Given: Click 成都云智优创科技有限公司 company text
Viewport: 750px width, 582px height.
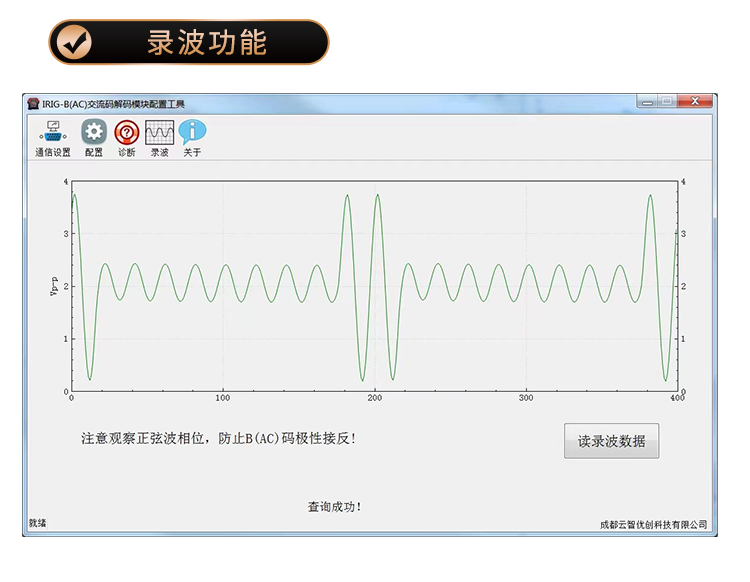Looking at the screenshot, I should coord(653,525).
